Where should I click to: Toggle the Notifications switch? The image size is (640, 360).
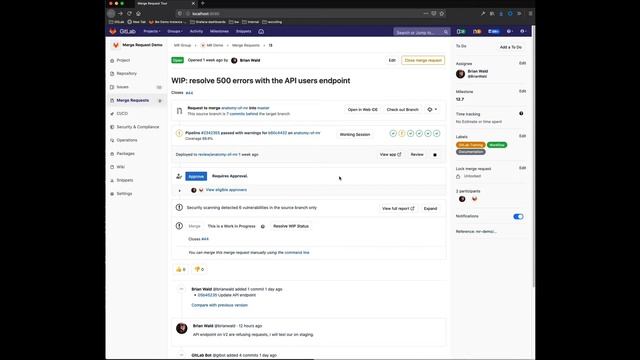(x=518, y=216)
